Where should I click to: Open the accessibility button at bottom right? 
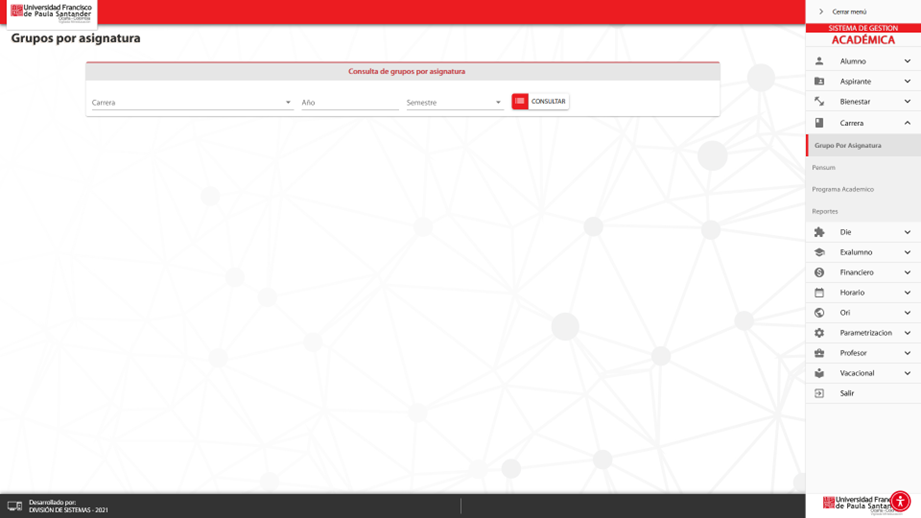[900, 501]
